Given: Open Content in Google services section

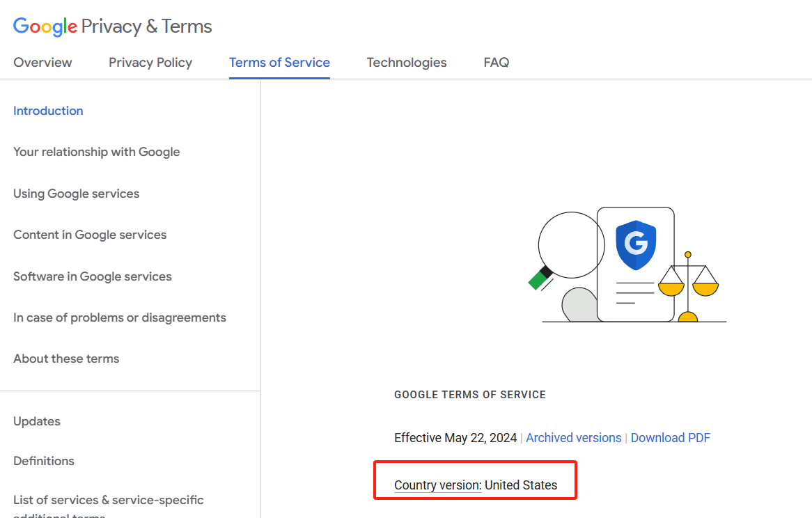Looking at the screenshot, I should tap(90, 235).
